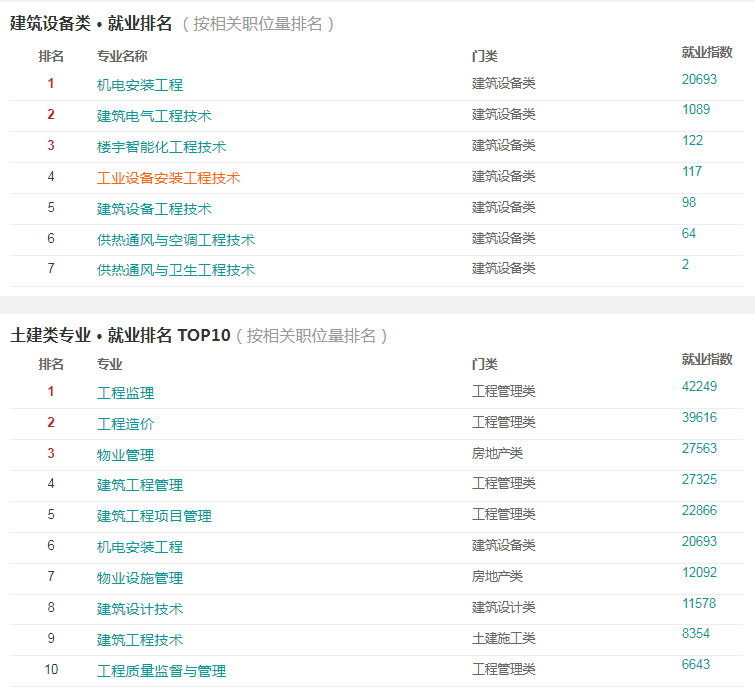This screenshot has height=692, width=755.
Task: Click the index value 39616
Action: tap(699, 417)
